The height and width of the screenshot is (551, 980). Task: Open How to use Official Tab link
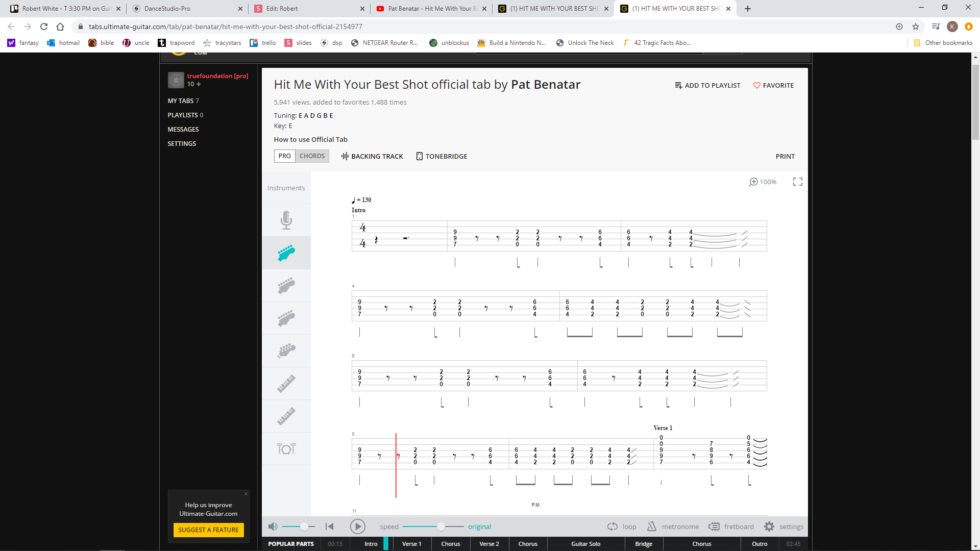coord(310,139)
